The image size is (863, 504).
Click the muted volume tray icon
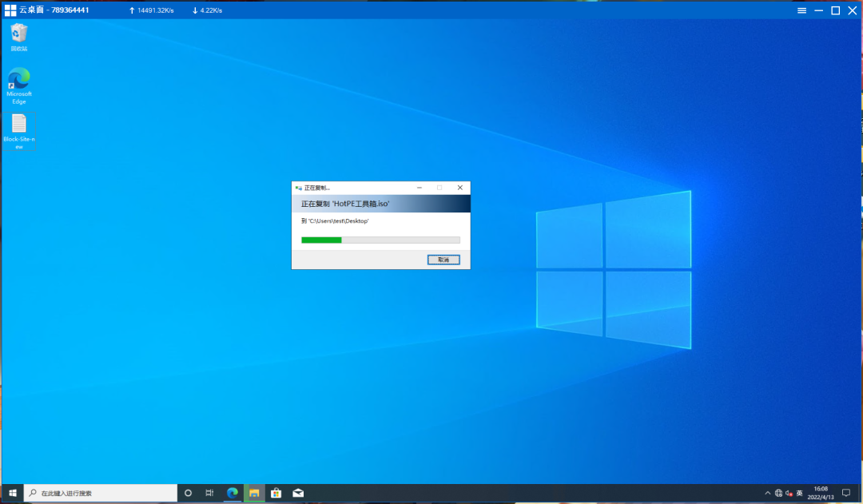pyautogui.click(x=789, y=493)
